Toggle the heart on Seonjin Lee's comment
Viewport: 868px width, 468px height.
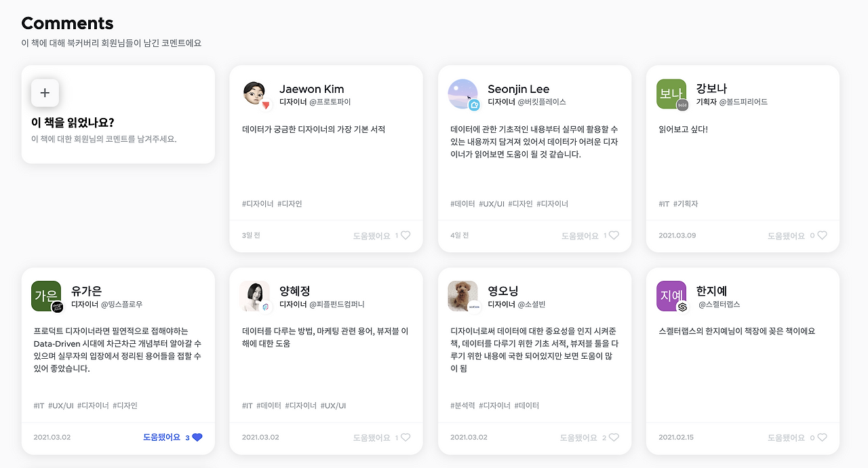[614, 235]
